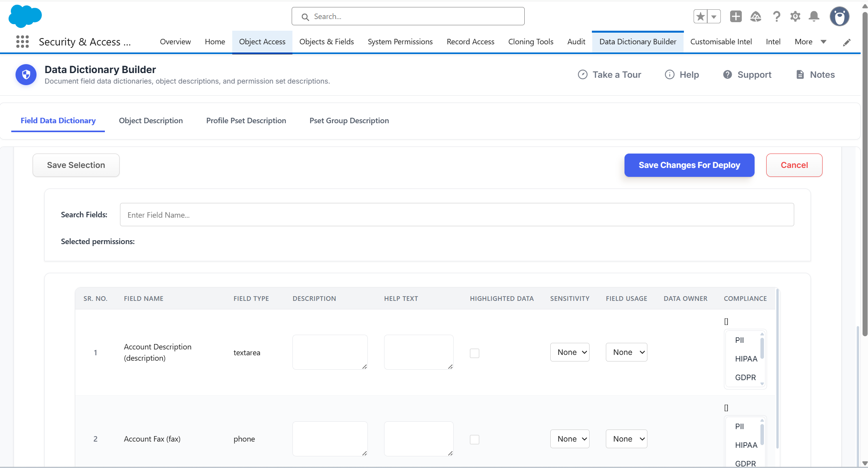
Task: Click the Support link text
Action: pos(754,75)
